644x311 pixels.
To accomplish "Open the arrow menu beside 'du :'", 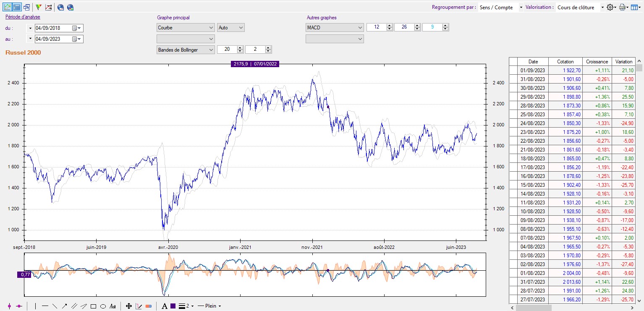I will click(30, 28).
